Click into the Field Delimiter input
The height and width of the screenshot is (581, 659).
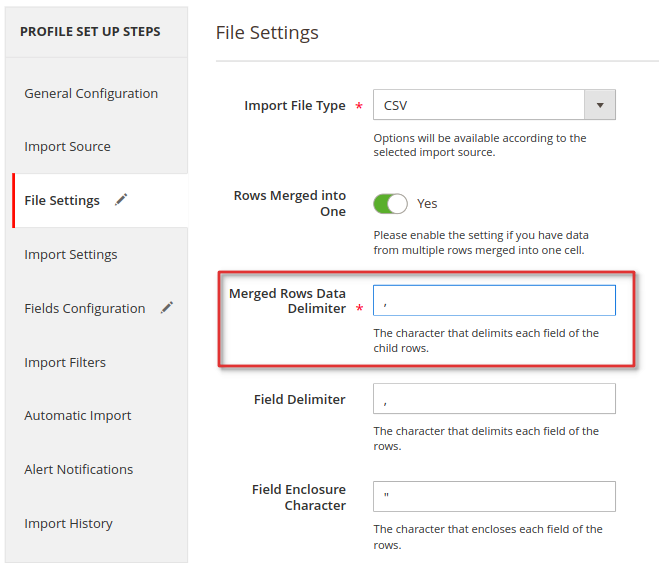coord(494,399)
